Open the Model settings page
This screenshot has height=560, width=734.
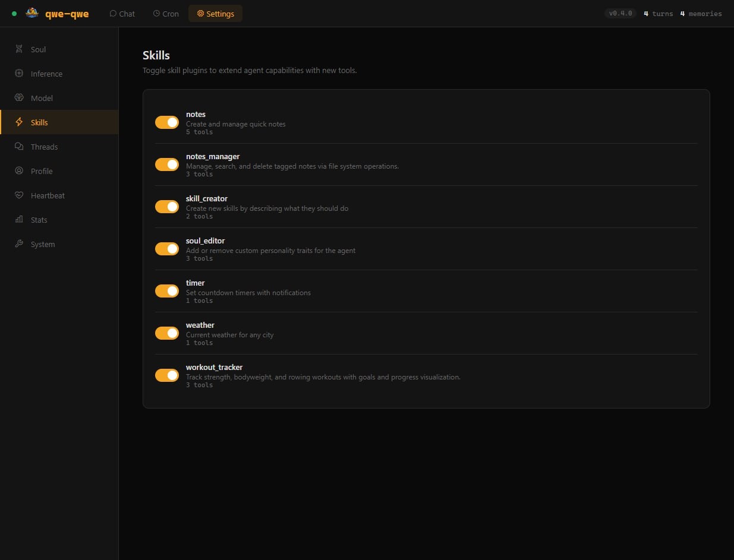pos(42,98)
